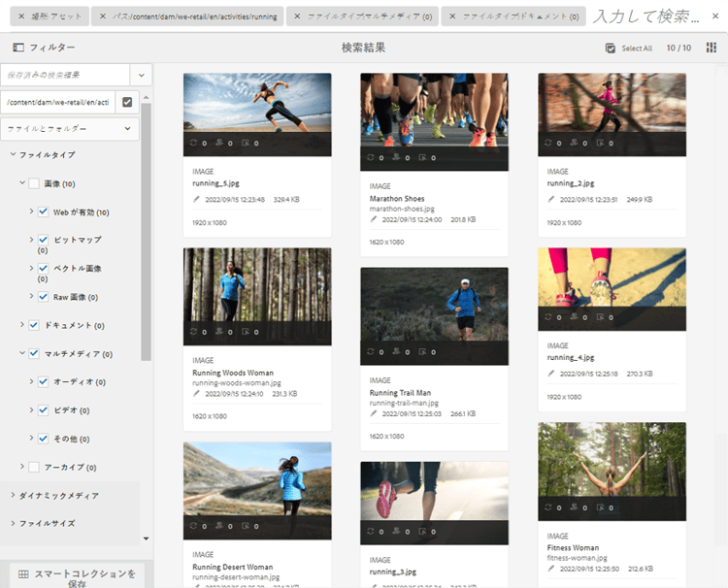This screenshot has height=588, width=728.
Task: Switch view with the card view icon
Action: click(x=711, y=48)
